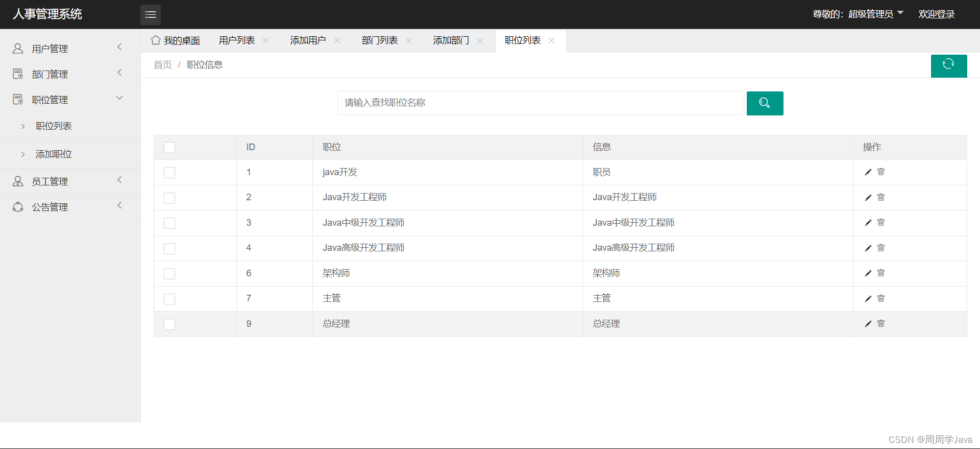This screenshot has height=449, width=980.
Task: Toggle the sidebar hamburger menu button
Action: tap(151, 14)
